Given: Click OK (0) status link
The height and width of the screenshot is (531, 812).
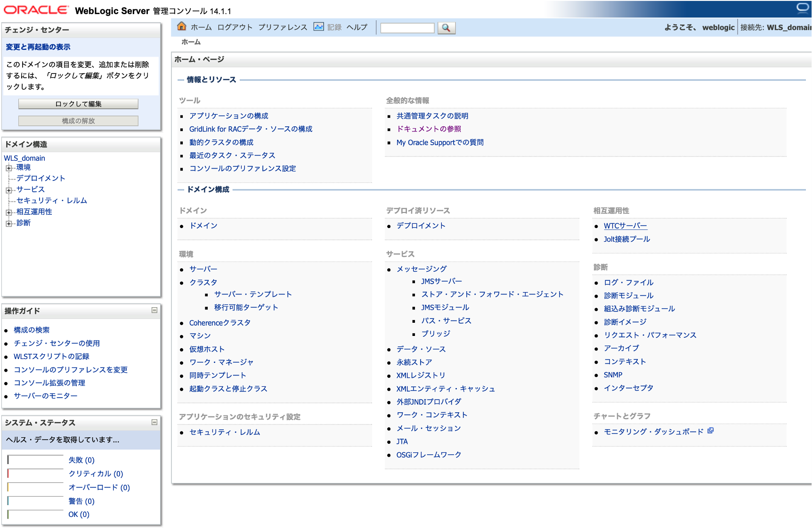Looking at the screenshot, I should (x=79, y=515).
